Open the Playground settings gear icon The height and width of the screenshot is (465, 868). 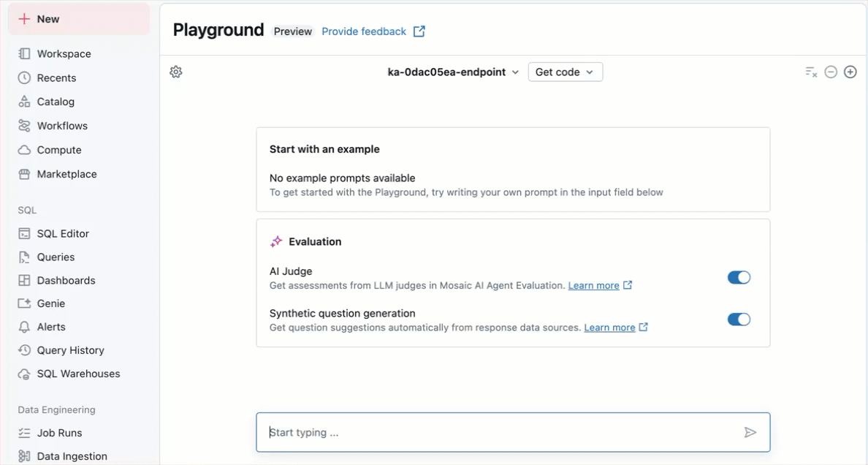(175, 72)
